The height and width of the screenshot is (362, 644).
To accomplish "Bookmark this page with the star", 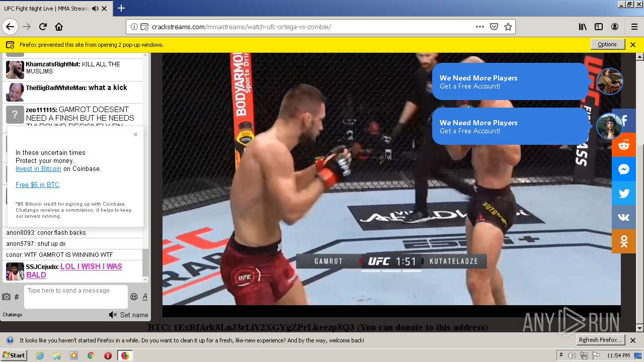I will click(x=508, y=27).
